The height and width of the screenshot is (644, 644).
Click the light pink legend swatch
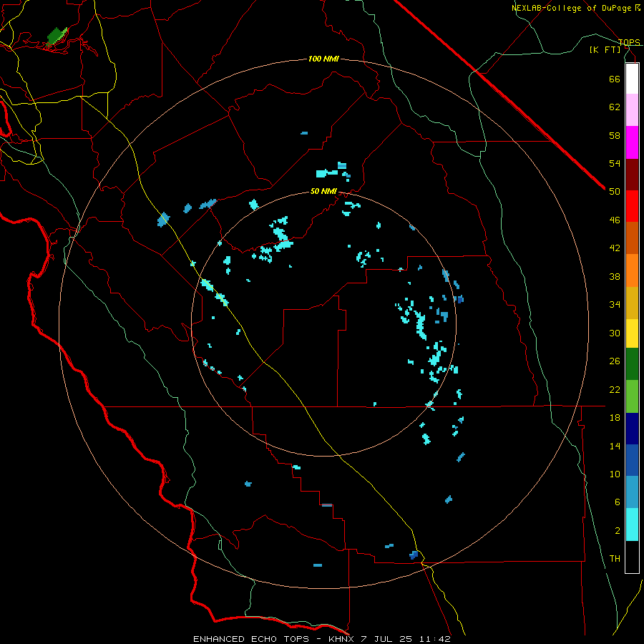tap(632, 109)
